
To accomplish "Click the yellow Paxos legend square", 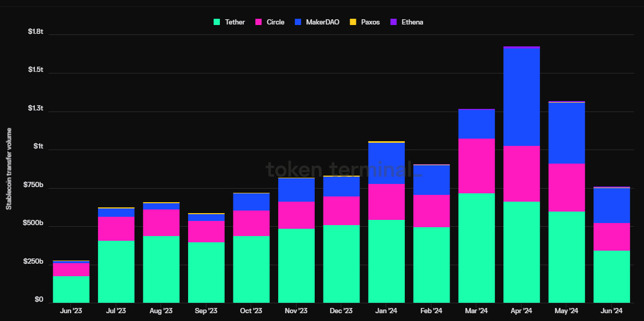I will [x=353, y=22].
